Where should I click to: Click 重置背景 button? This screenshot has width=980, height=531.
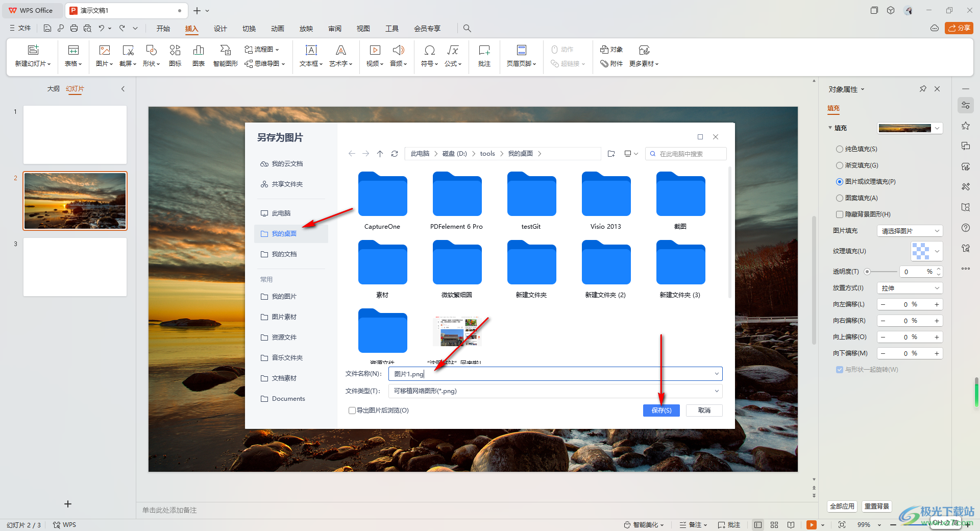pyautogui.click(x=877, y=506)
